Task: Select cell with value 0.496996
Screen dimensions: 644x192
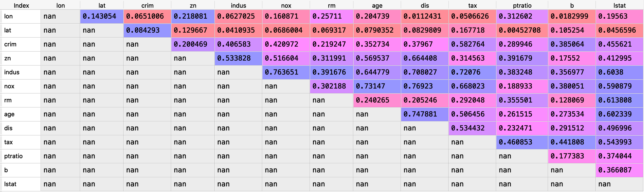Action: click(x=619, y=128)
